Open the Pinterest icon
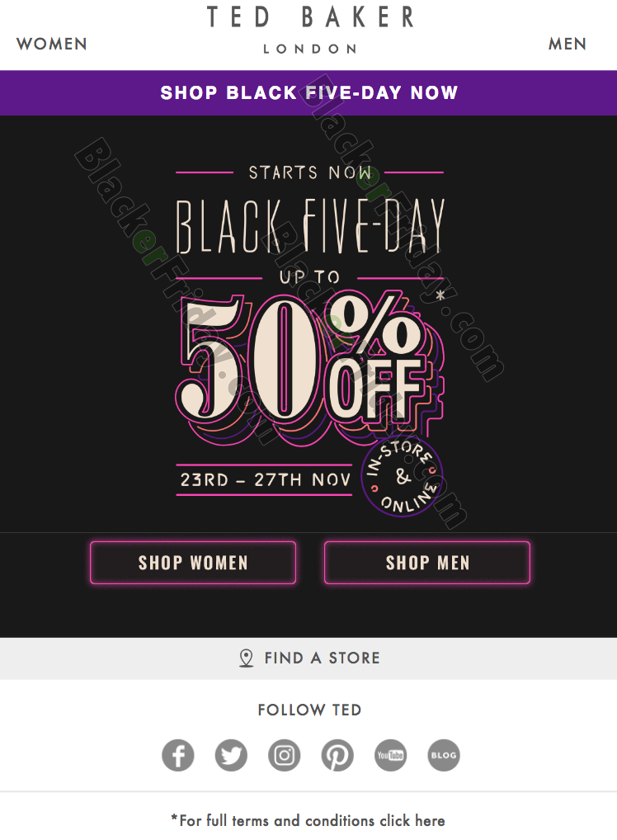 coord(337,755)
